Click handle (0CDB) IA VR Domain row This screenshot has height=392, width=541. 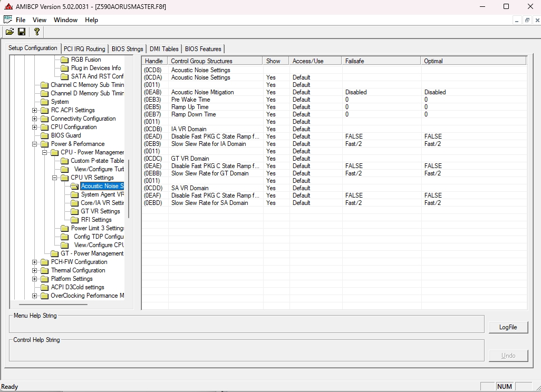point(334,129)
